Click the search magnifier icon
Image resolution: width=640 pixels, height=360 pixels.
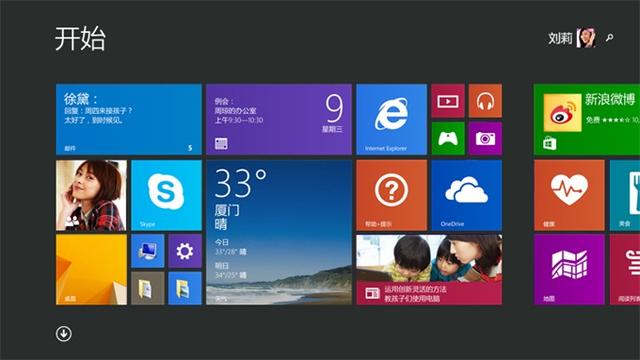point(609,38)
